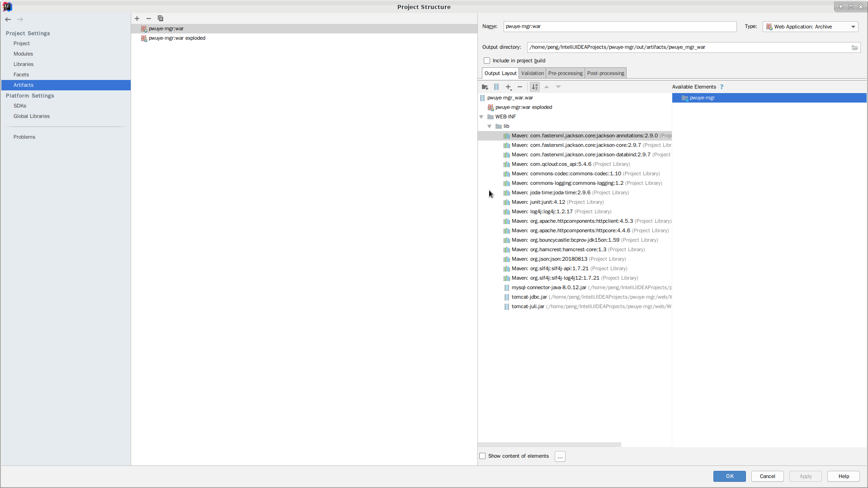Collapse the lib tree node
Screen dimensions: 868x488
tap(490, 126)
